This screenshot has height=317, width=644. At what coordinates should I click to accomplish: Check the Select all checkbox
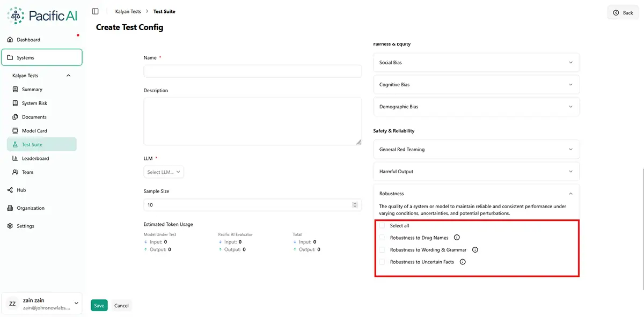382,226
